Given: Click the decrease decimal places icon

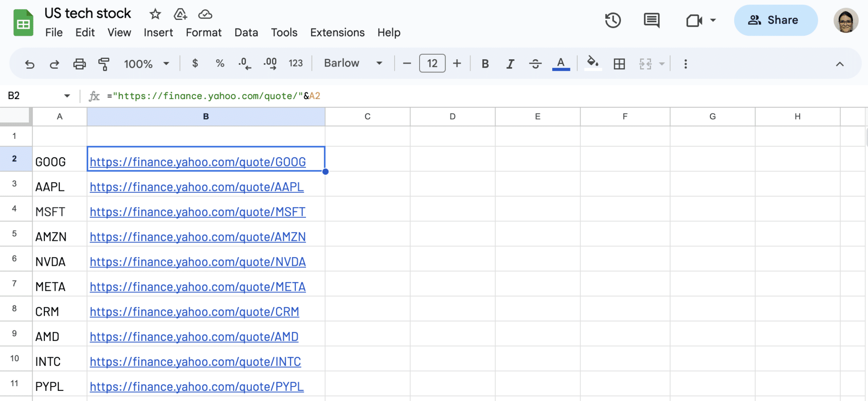Looking at the screenshot, I should (244, 64).
